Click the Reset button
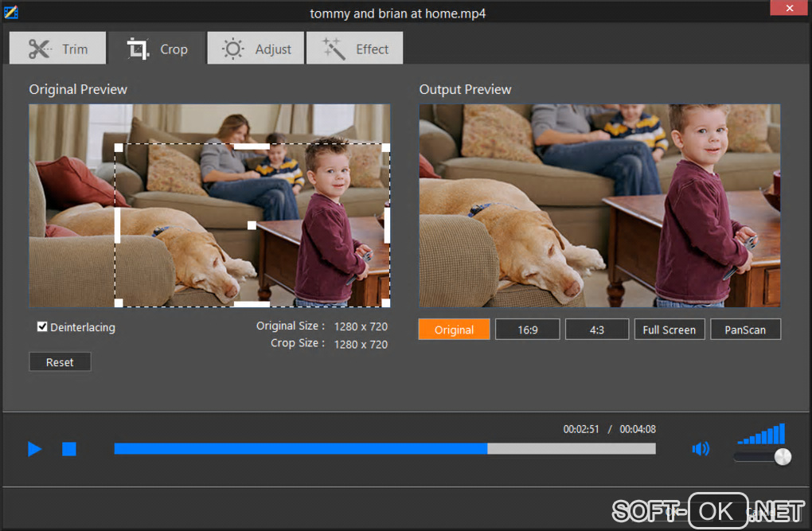 point(60,362)
